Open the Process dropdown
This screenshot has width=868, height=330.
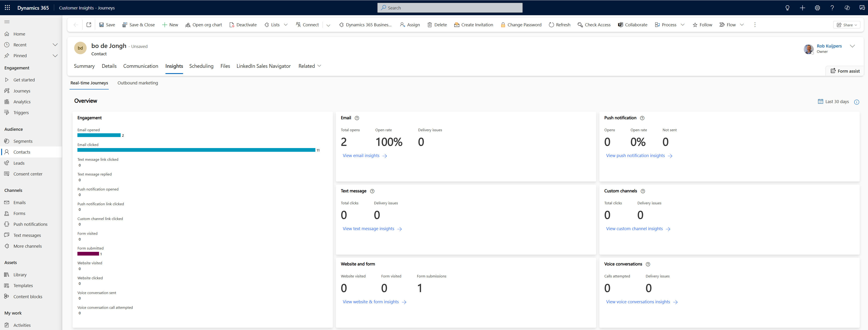pos(683,24)
